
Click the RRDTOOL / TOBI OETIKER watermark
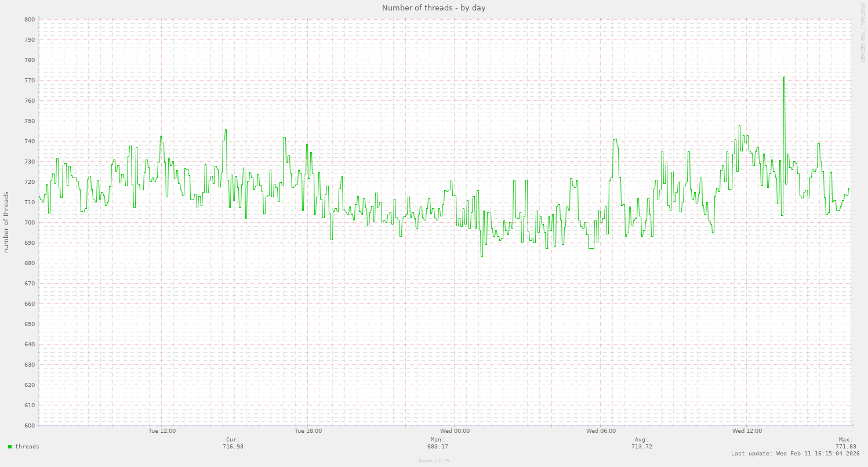pyautogui.click(x=862, y=32)
